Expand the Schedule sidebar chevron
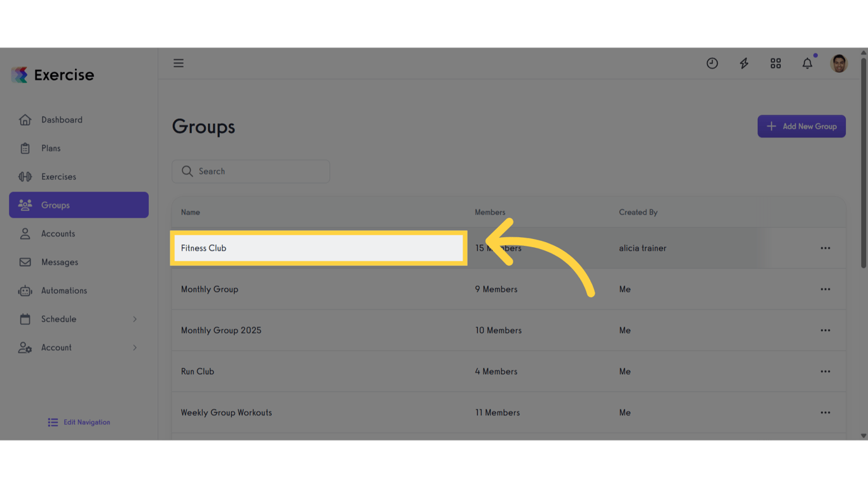This screenshot has height=488, width=868. 135,319
